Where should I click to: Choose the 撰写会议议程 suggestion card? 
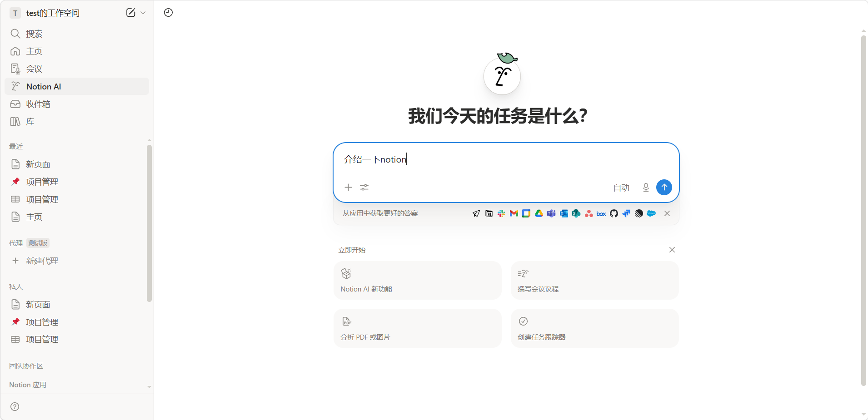tap(594, 280)
